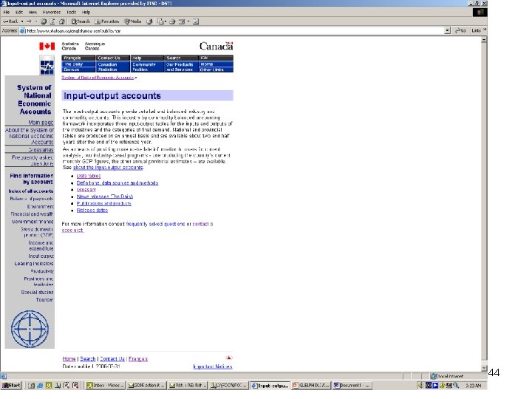Open the Release dates link

pos(92,211)
